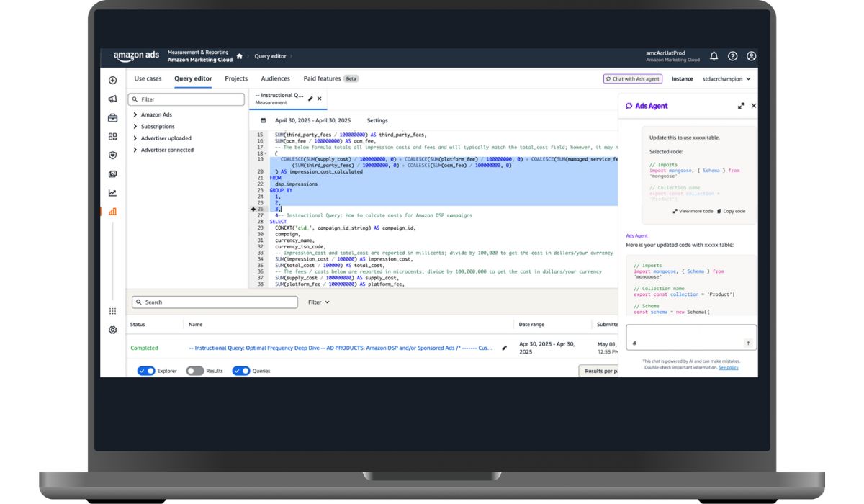Click the Chat with Ads agent button
864x504 pixels.
[x=632, y=79]
